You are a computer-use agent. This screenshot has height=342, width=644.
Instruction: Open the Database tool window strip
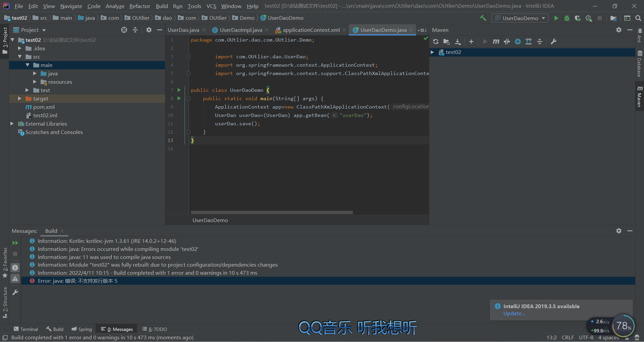[x=640, y=64]
